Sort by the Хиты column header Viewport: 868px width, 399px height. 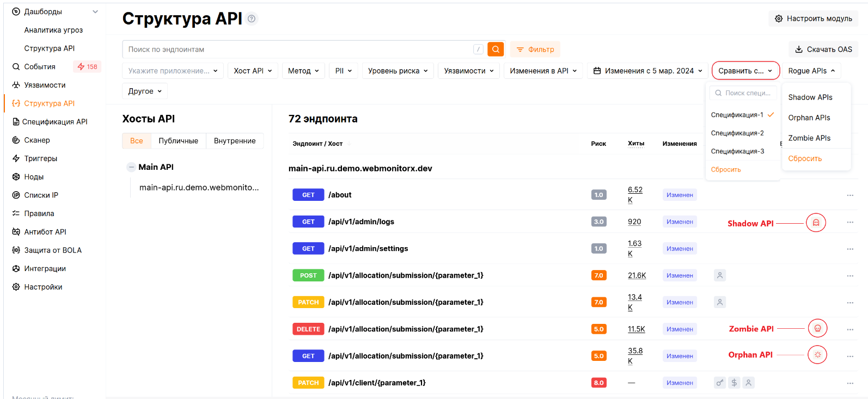(635, 143)
